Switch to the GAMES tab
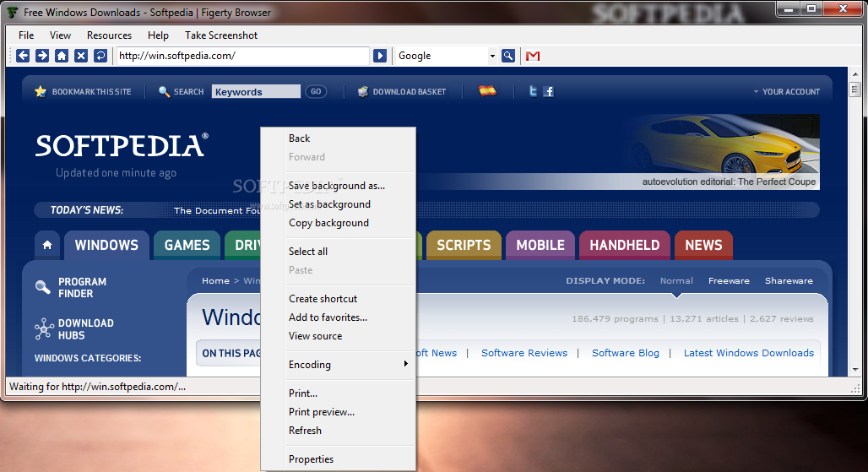Viewport: 868px width, 472px height. click(187, 245)
